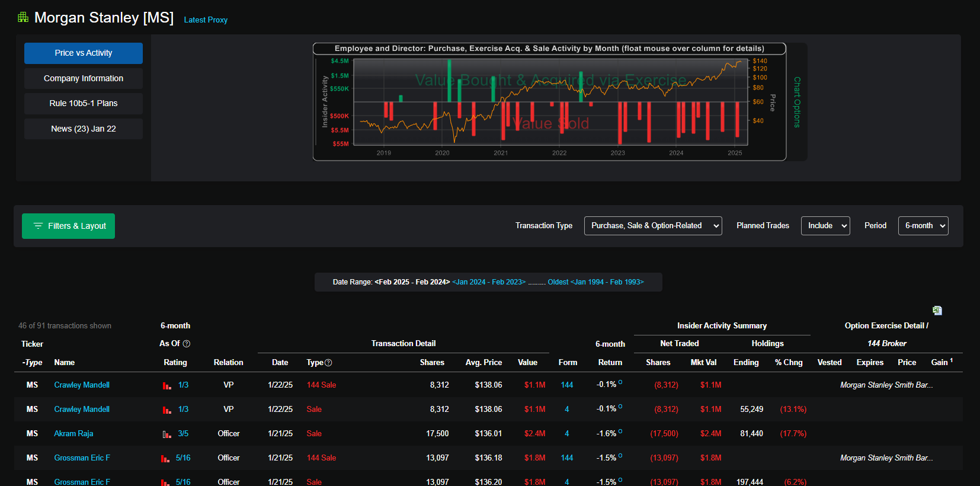Viewport: 980px width, 486px height.
Task: Expand the Period 6-month dropdown
Action: pyautogui.click(x=923, y=226)
